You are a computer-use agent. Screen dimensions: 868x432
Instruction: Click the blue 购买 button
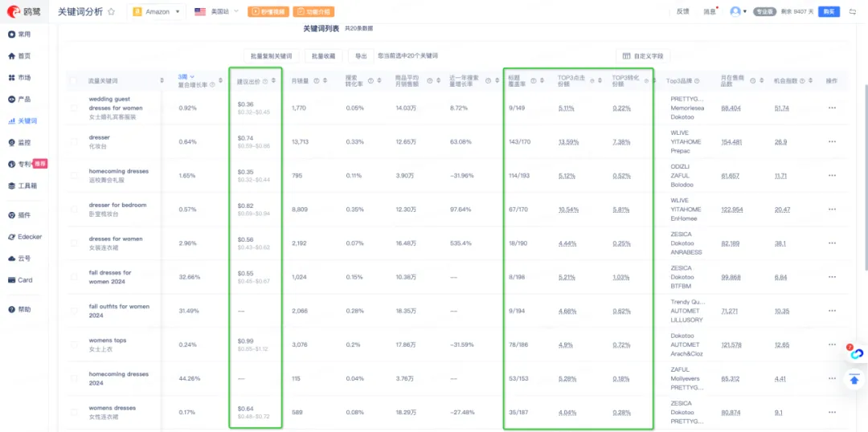[x=829, y=11]
